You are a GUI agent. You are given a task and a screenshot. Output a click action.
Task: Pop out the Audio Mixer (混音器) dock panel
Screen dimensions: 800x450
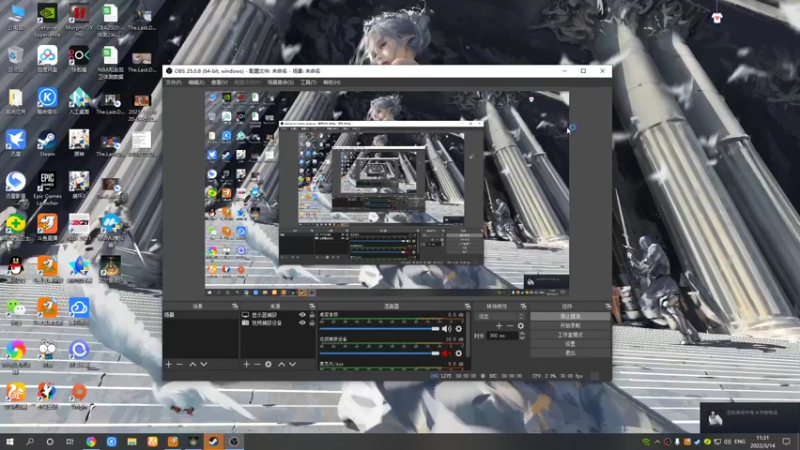467,306
